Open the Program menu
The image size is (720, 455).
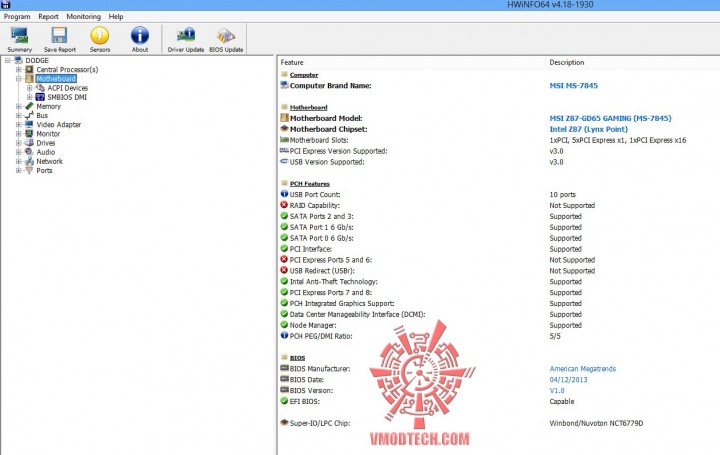click(x=17, y=17)
